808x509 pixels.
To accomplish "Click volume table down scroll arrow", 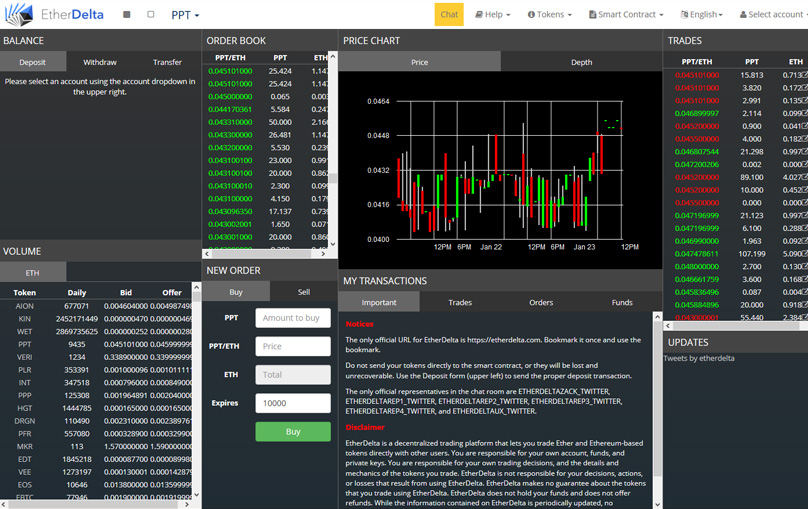I will click(x=196, y=494).
